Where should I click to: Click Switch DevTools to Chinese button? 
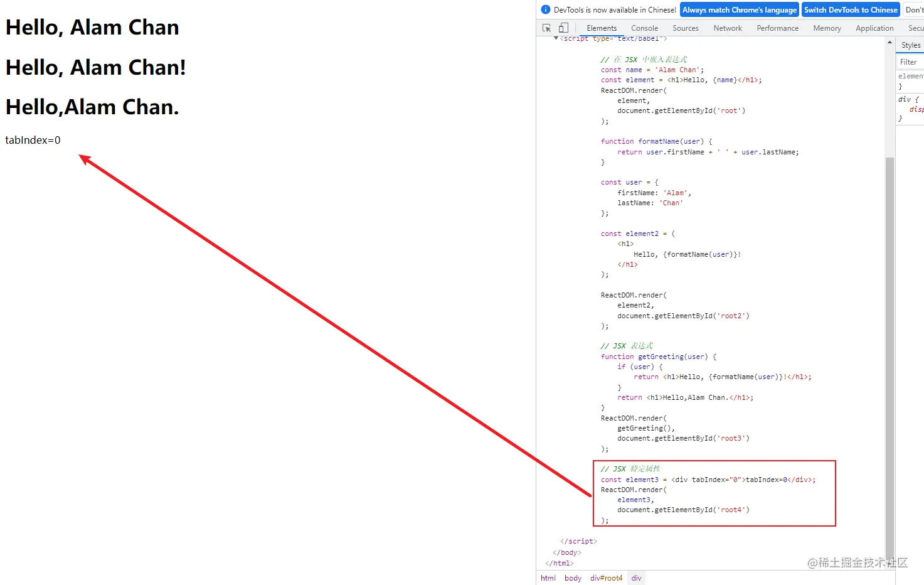[851, 10]
